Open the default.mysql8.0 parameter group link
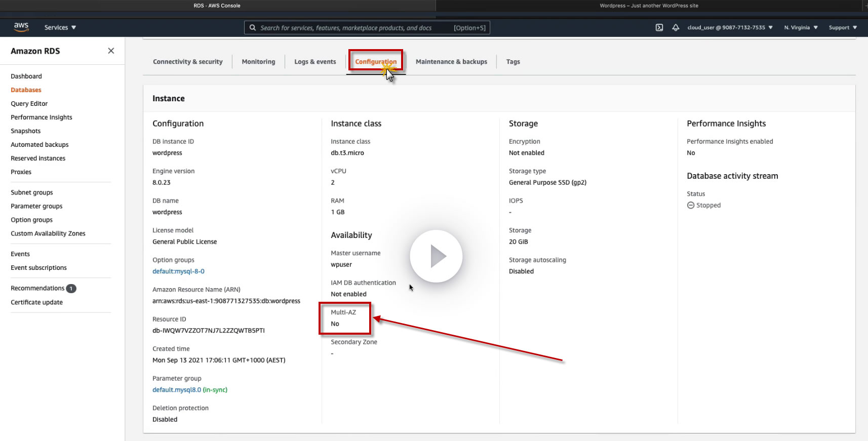 coord(177,390)
